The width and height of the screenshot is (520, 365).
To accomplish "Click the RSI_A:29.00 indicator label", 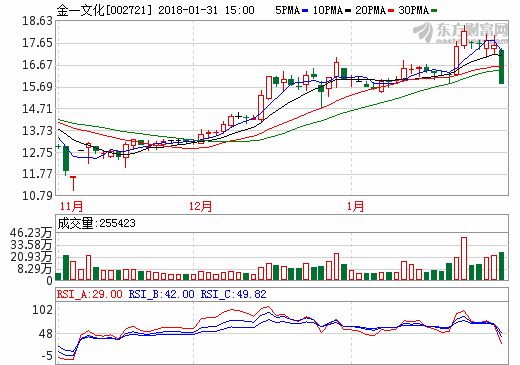I will coord(90,294).
